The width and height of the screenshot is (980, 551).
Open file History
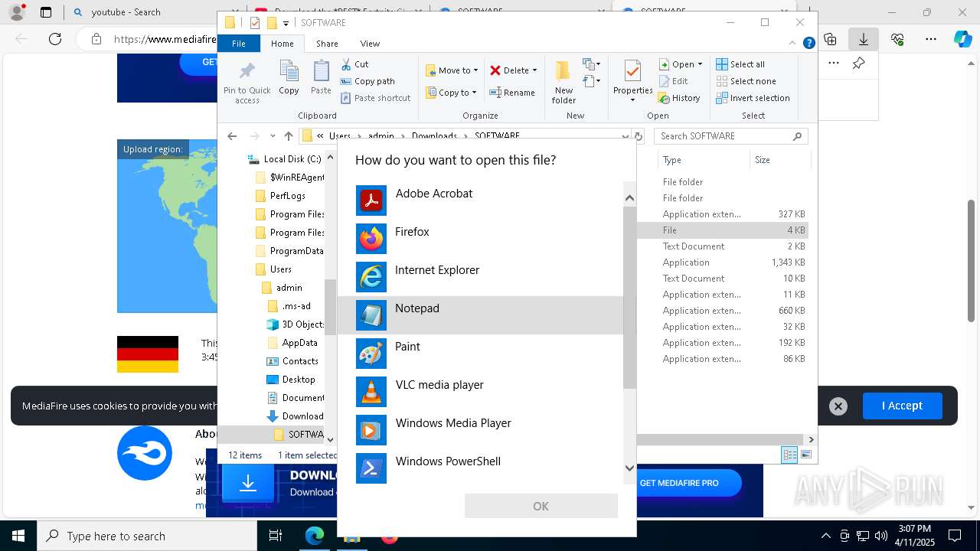pos(679,98)
